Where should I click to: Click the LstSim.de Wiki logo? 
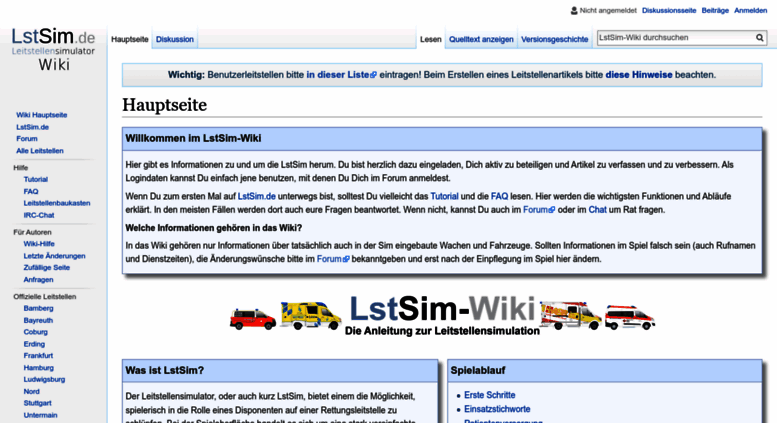pyautogui.click(x=54, y=50)
